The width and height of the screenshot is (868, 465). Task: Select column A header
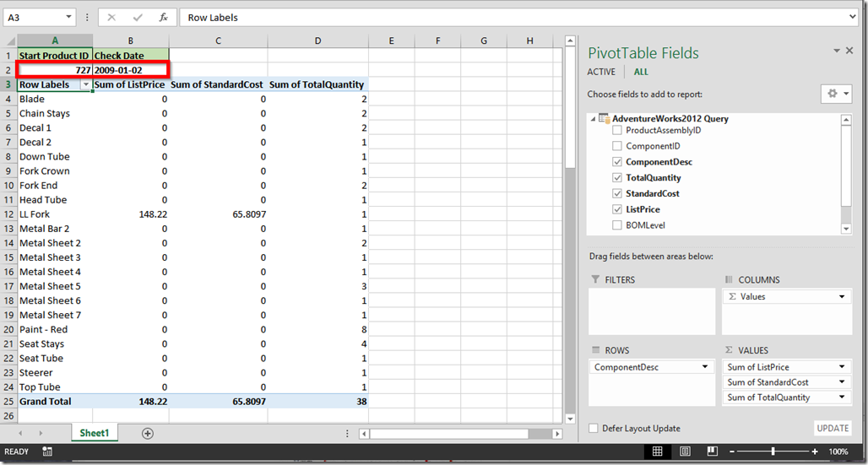(55, 41)
